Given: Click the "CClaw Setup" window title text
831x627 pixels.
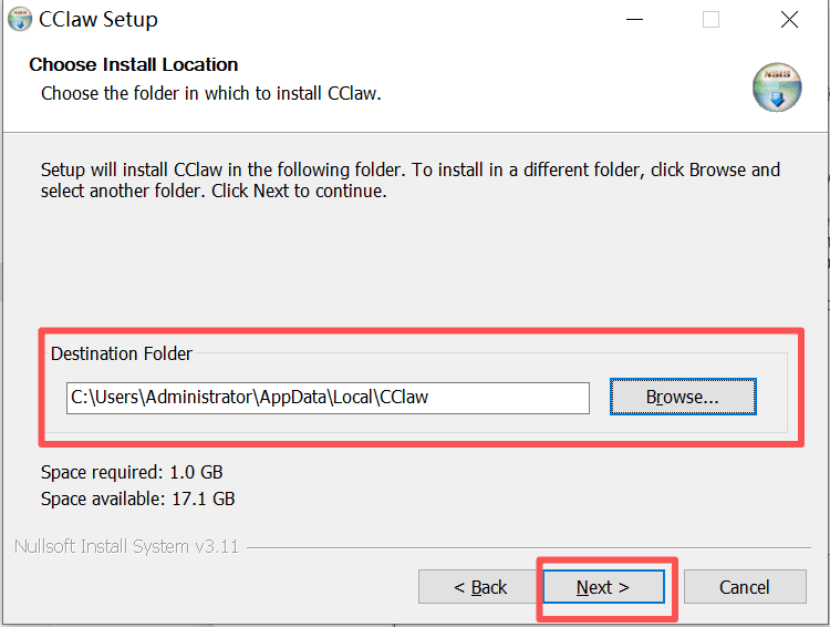Looking at the screenshot, I should click(98, 19).
